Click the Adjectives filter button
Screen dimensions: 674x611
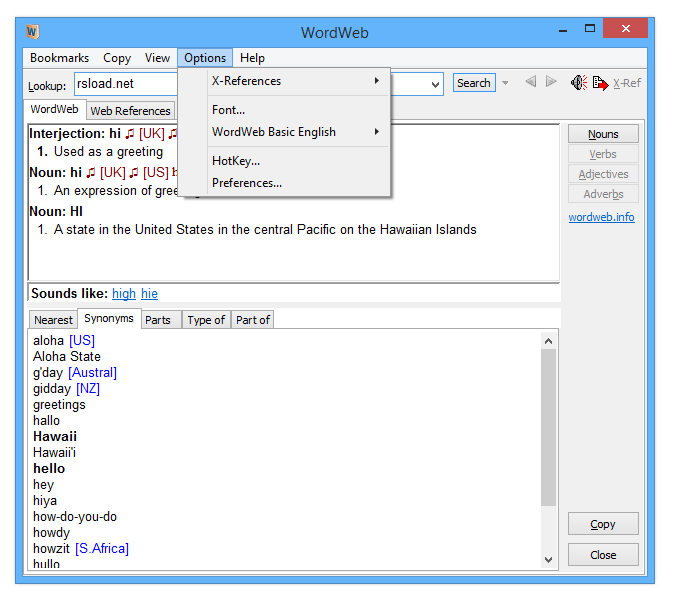click(603, 174)
